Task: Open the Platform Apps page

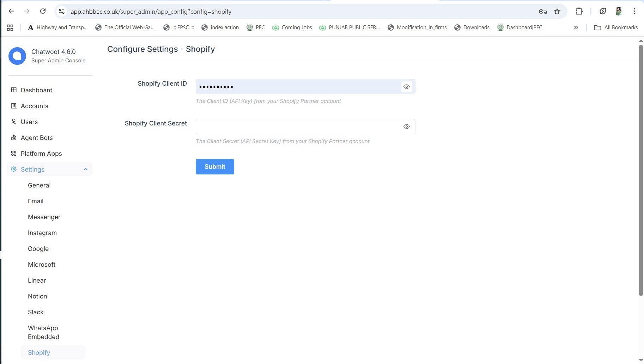Action: point(41,154)
